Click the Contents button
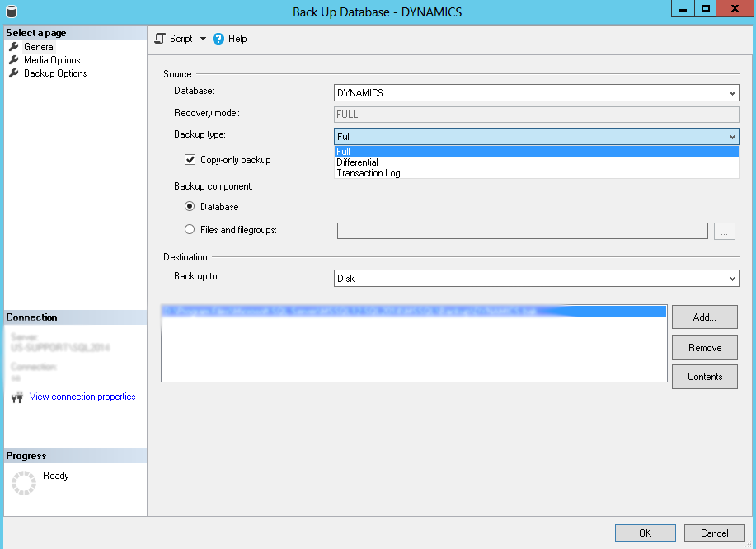 [x=704, y=377]
